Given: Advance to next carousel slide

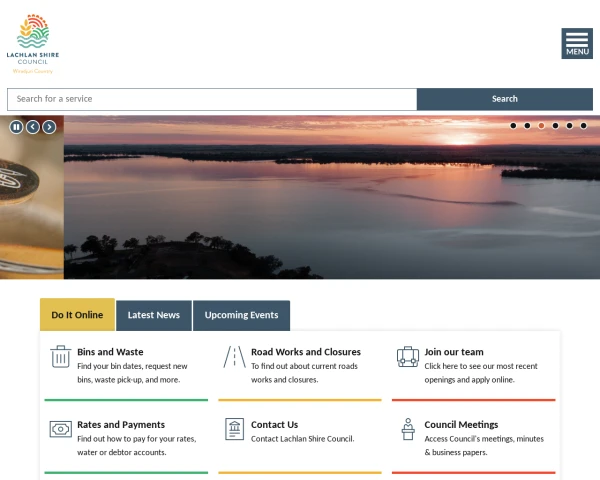Looking at the screenshot, I should pos(49,127).
